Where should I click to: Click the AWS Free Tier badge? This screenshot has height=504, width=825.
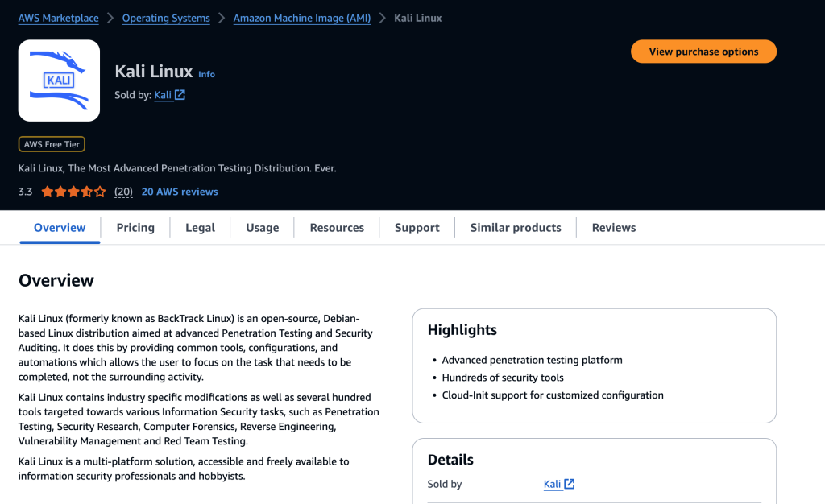(52, 144)
